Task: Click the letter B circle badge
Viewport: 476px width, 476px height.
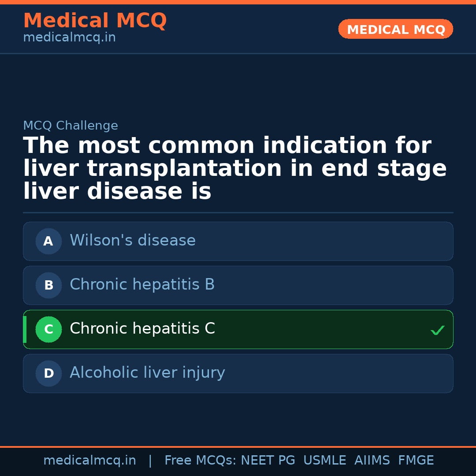Action: 48,285
